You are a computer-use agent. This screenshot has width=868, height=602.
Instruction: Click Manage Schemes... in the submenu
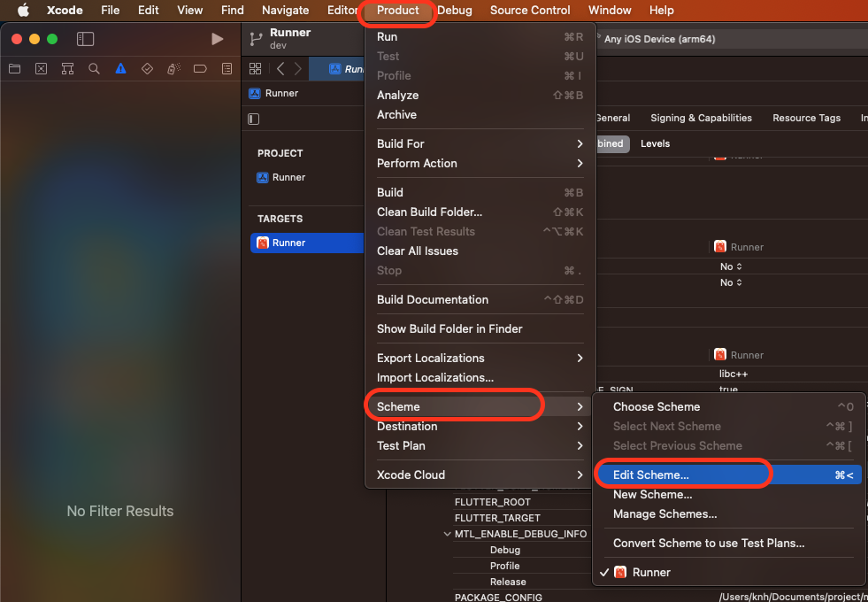728,514
